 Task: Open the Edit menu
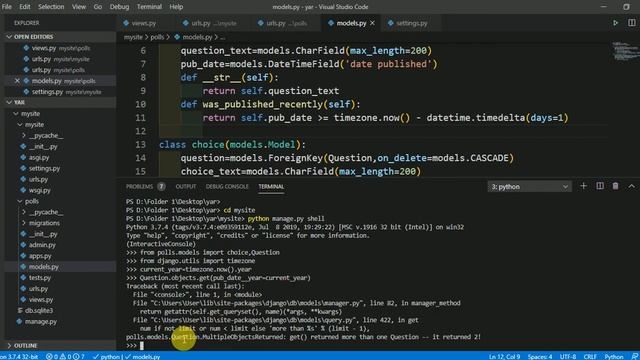click(x=24, y=7)
